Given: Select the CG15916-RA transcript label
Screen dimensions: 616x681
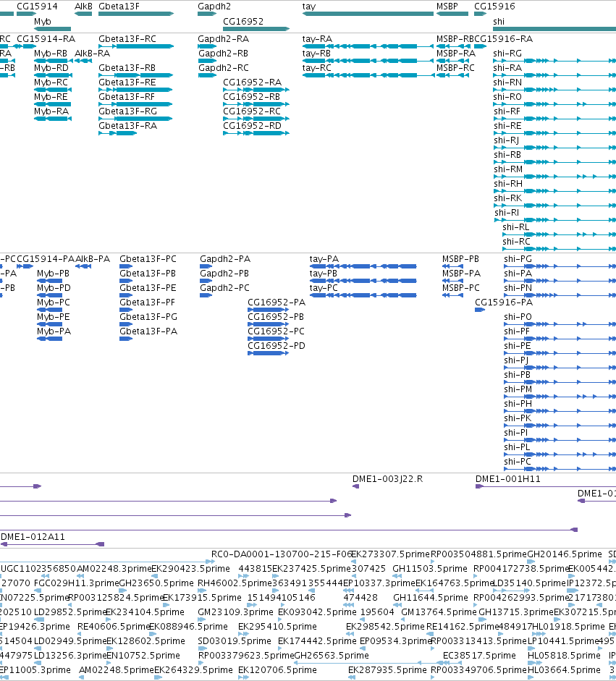Looking at the screenshot, I should click(x=504, y=39).
